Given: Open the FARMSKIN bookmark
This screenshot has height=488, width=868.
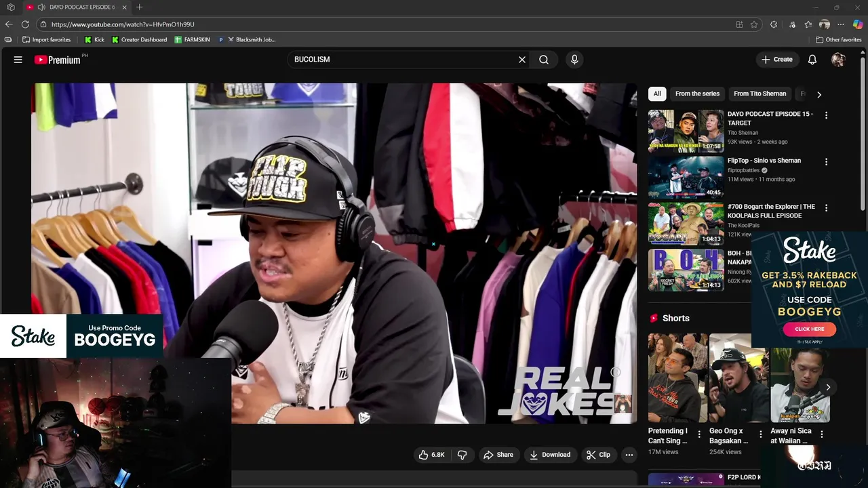Looking at the screenshot, I should (193, 39).
